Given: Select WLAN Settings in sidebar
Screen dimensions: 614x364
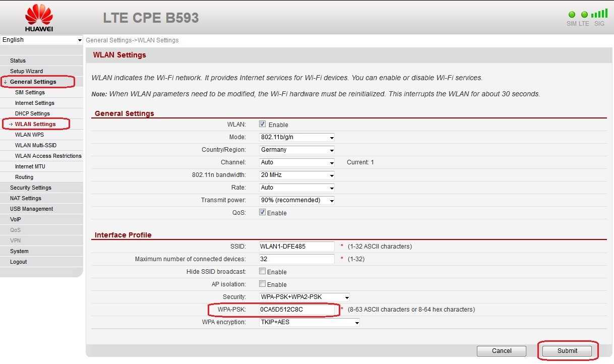Looking at the screenshot, I should (x=35, y=124).
